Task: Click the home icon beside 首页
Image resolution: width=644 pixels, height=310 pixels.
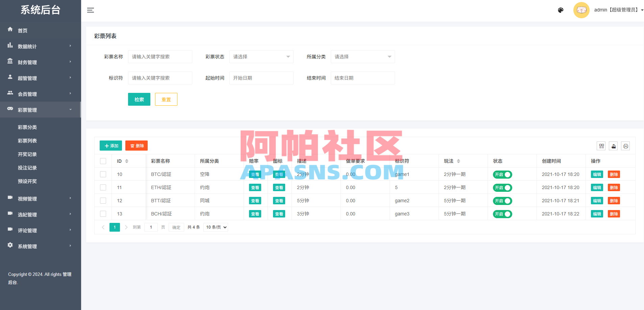Action: (x=10, y=29)
